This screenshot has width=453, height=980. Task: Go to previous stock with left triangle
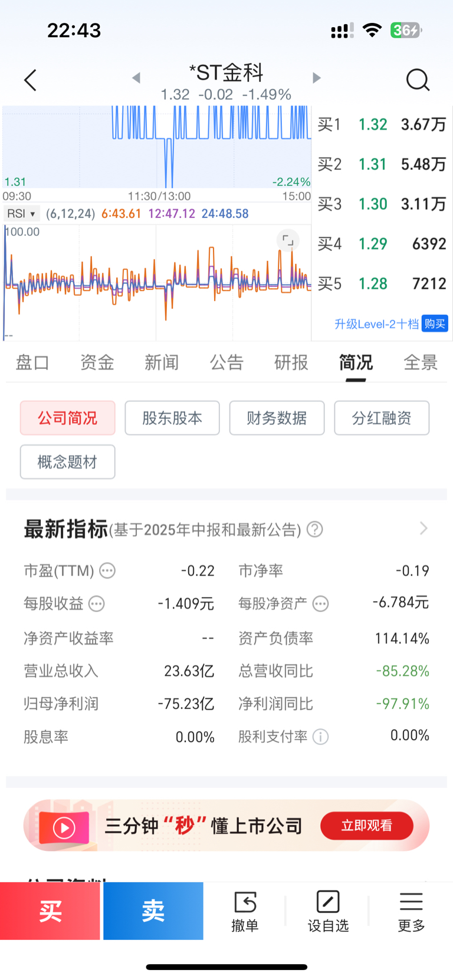tap(136, 78)
